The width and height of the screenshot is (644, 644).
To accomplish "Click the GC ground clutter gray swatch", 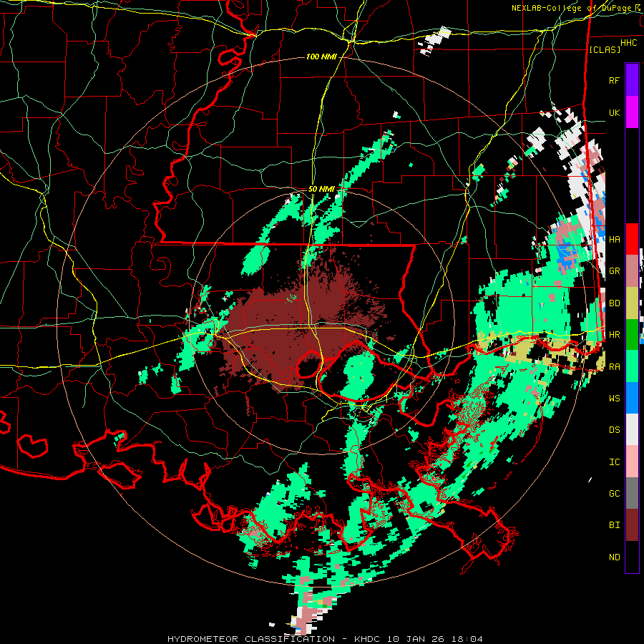I will (632, 493).
